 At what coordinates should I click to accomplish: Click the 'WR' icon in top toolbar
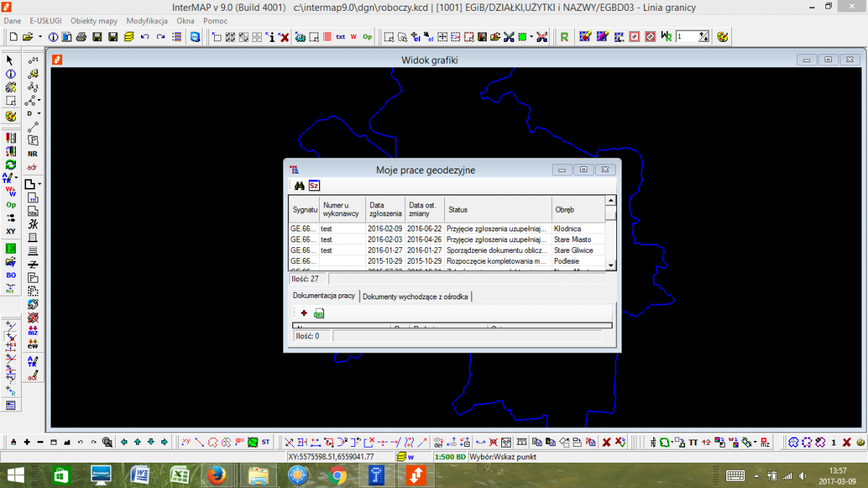pyautogui.click(x=666, y=36)
